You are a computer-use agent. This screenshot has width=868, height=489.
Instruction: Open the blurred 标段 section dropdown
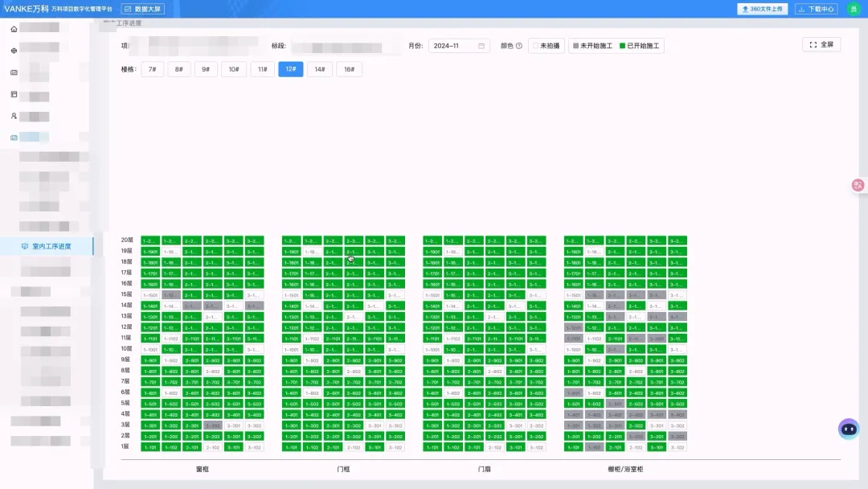346,46
